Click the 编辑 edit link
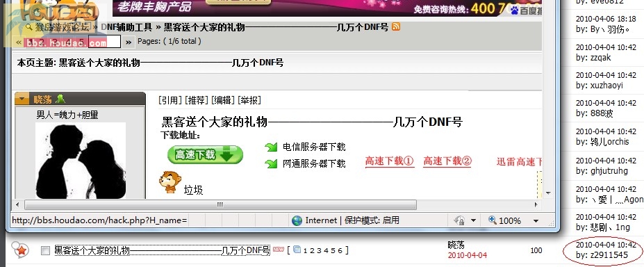The height and width of the screenshot is (267, 644). point(222,100)
